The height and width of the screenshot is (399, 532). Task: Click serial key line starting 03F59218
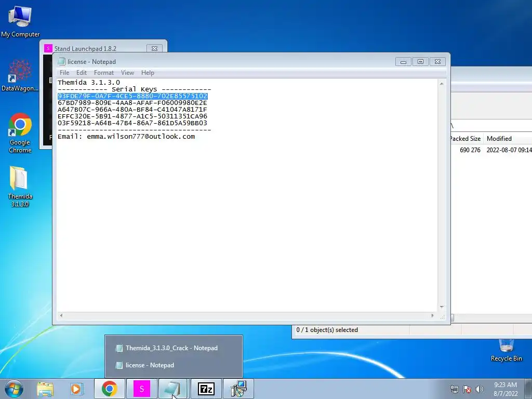click(x=132, y=123)
